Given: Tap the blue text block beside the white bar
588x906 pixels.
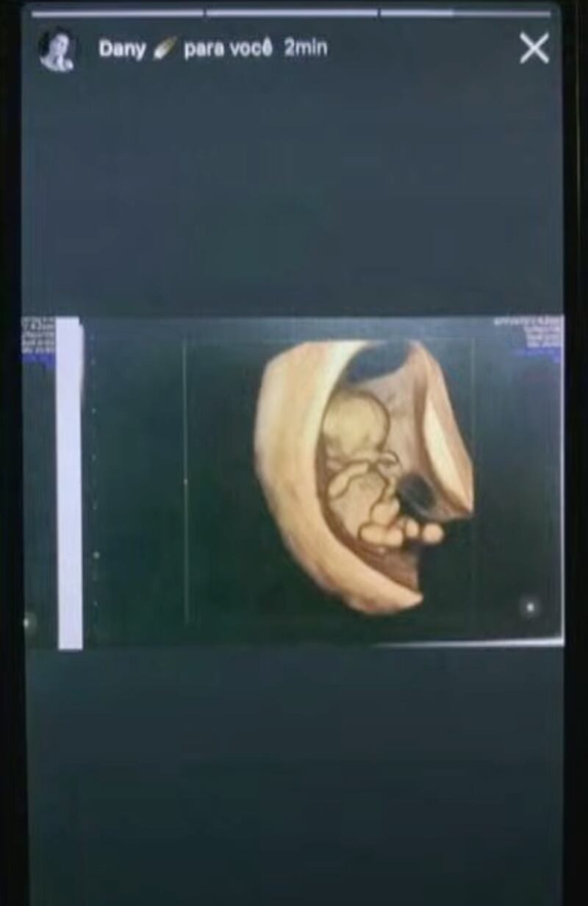Looking at the screenshot, I should (x=38, y=338).
